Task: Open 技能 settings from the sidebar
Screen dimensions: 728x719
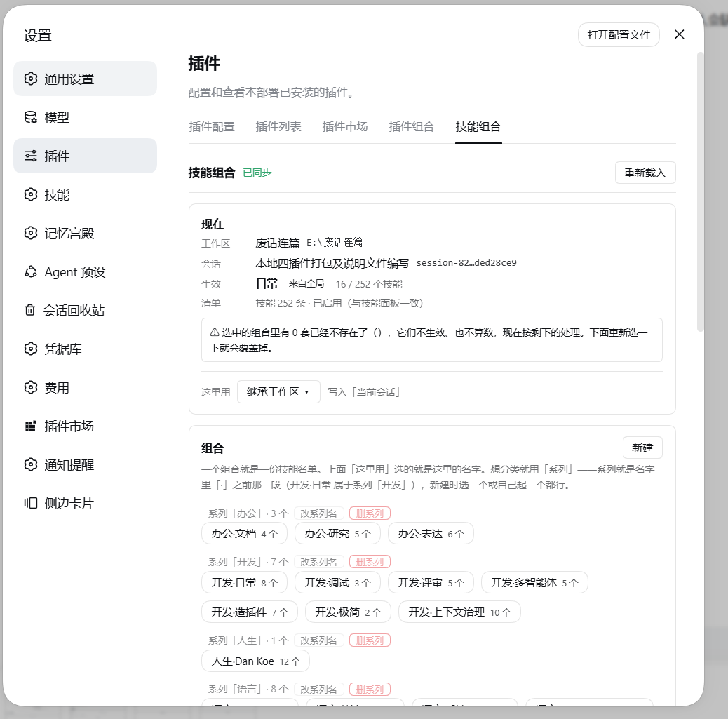Action: click(85, 194)
